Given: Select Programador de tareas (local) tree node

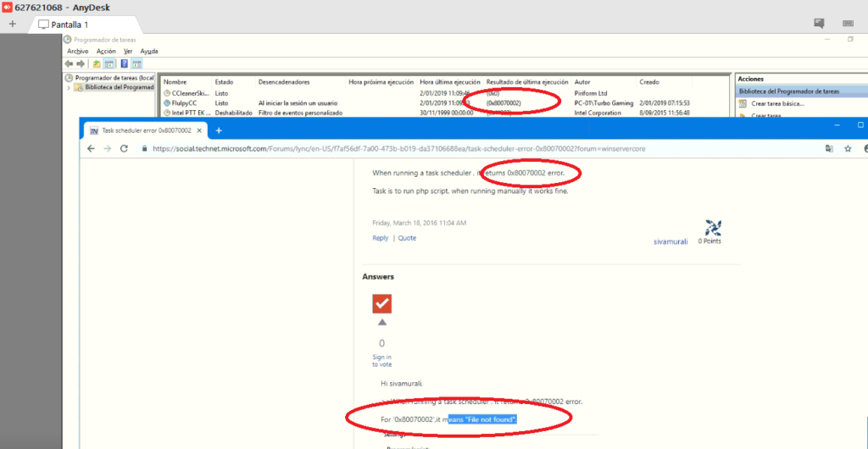Looking at the screenshot, I should click(109, 78).
